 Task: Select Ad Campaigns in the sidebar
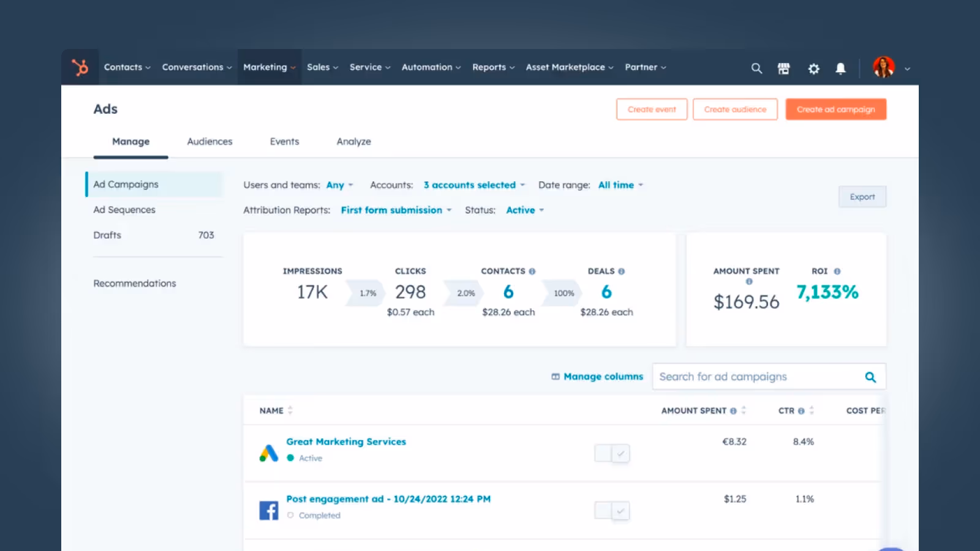154,184
